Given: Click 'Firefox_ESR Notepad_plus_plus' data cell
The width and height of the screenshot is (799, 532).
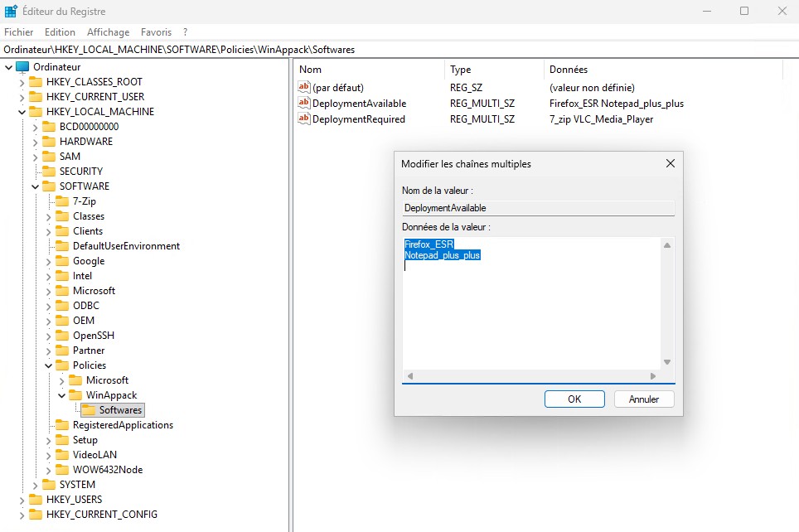Looking at the screenshot, I should click(617, 104).
